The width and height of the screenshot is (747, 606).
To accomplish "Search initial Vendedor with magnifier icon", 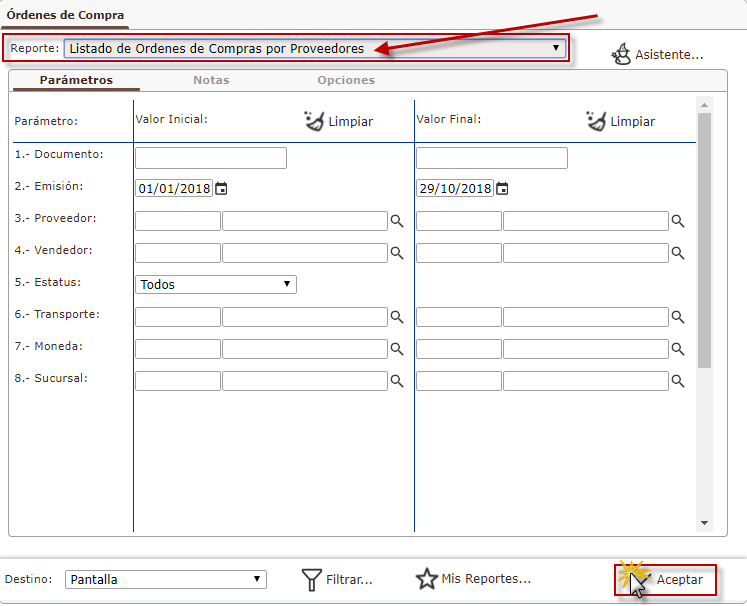I will [x=397, y=253].
